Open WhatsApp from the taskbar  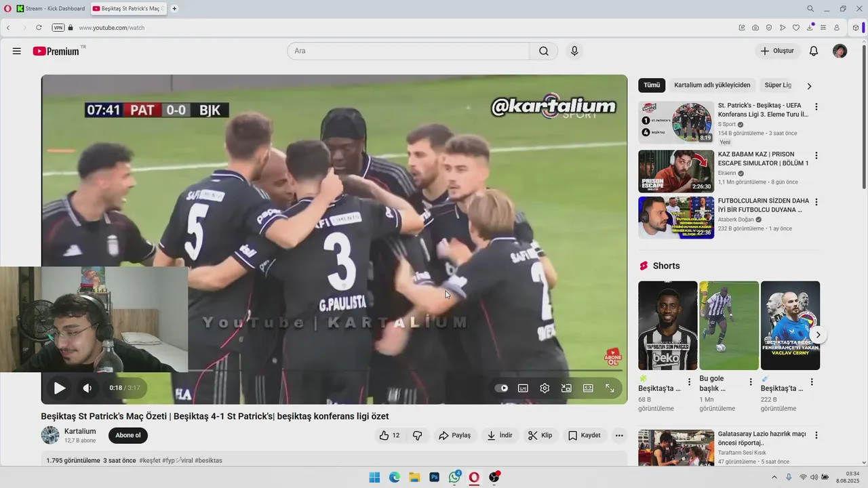coord(454,477)
